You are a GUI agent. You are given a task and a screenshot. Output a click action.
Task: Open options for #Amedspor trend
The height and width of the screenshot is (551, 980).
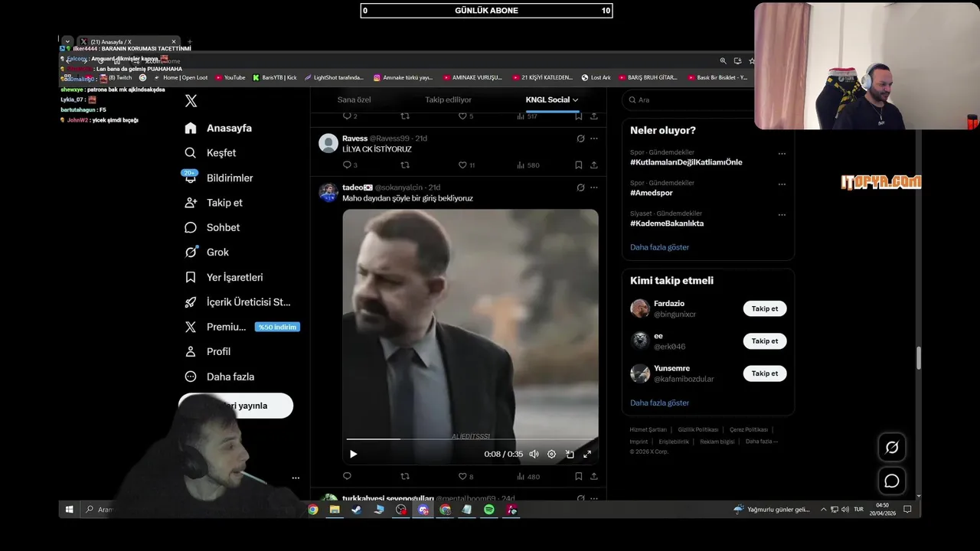(782, 184)
